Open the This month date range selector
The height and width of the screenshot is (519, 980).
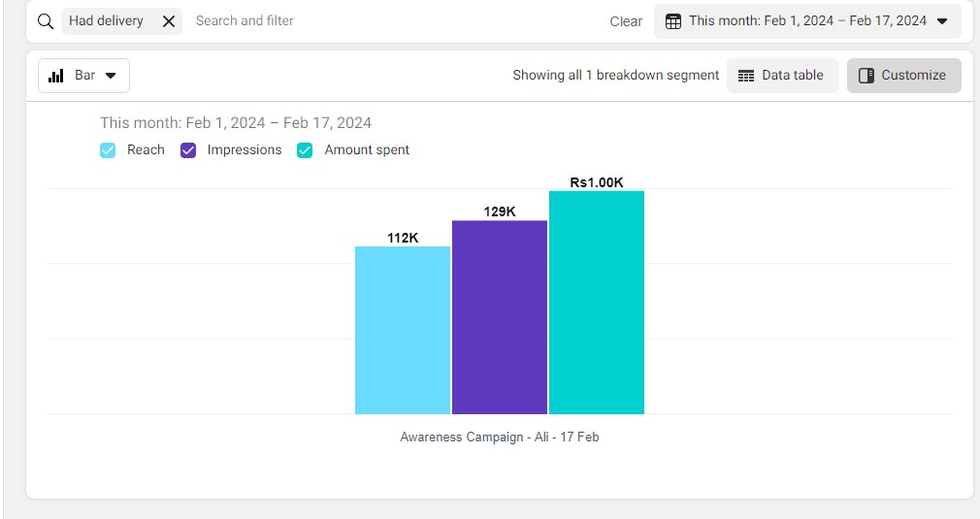pyautogui.click(x=807, y=21)
